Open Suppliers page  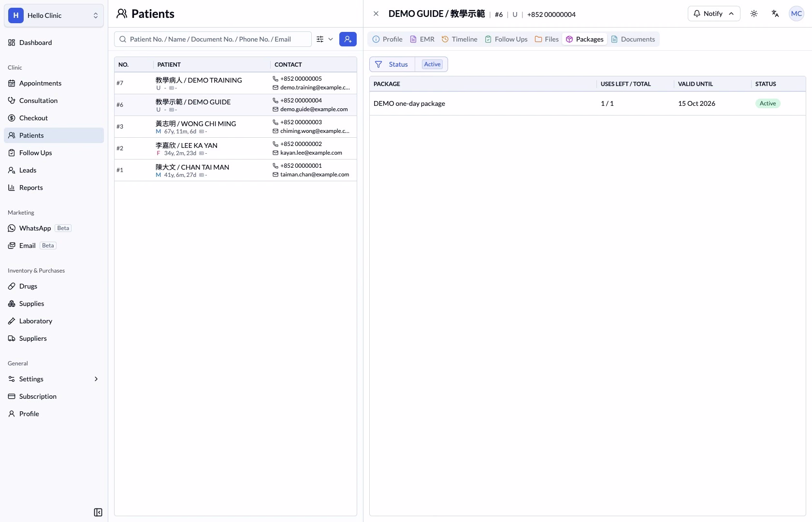[x=54, y=338]
